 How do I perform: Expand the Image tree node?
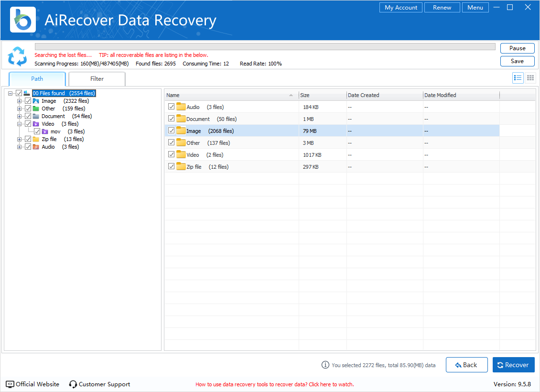click(19, 101)
